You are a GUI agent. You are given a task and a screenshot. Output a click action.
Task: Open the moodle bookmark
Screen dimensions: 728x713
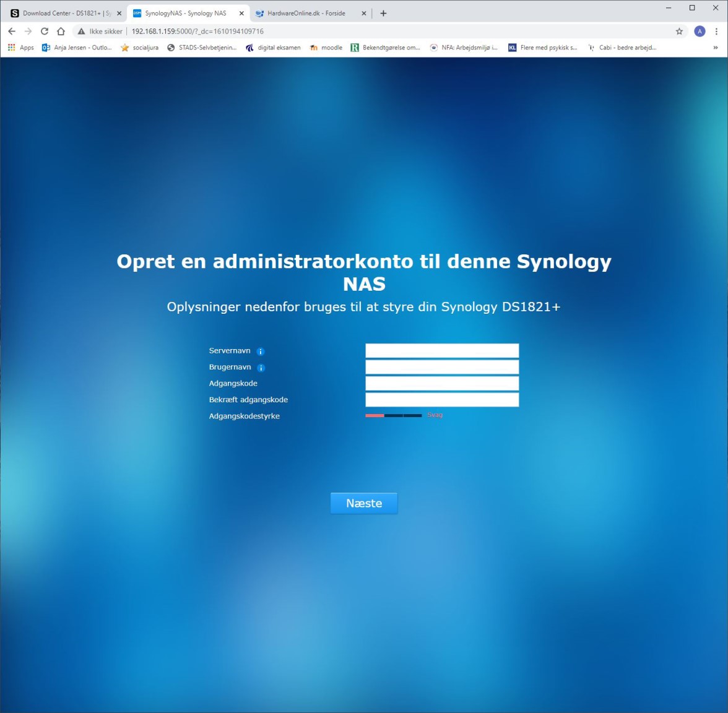[x=326, y=47]
